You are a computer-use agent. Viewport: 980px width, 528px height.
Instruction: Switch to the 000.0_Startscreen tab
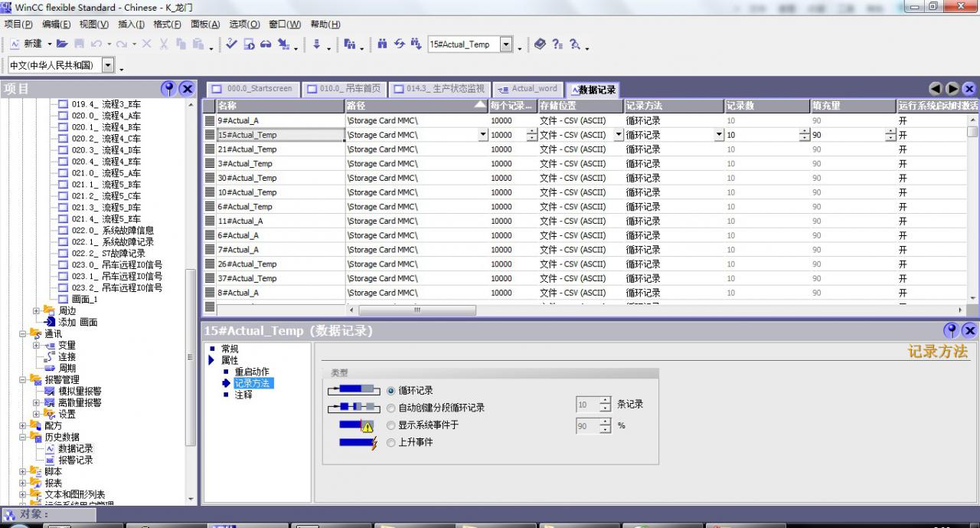click(253, 89)
